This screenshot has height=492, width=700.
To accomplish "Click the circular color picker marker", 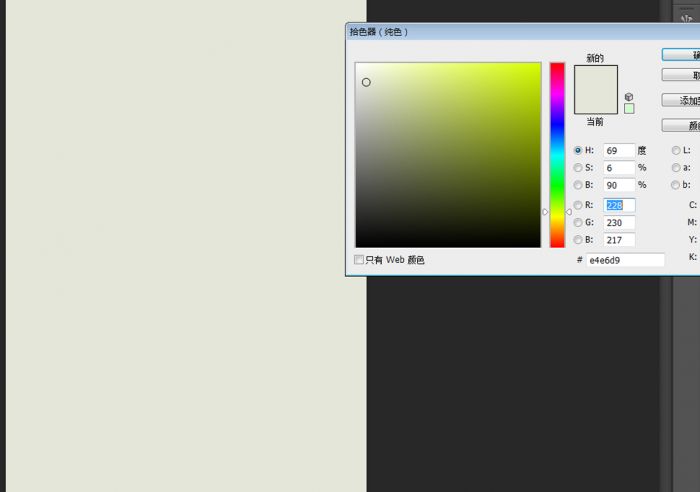I will pos(366,82).
